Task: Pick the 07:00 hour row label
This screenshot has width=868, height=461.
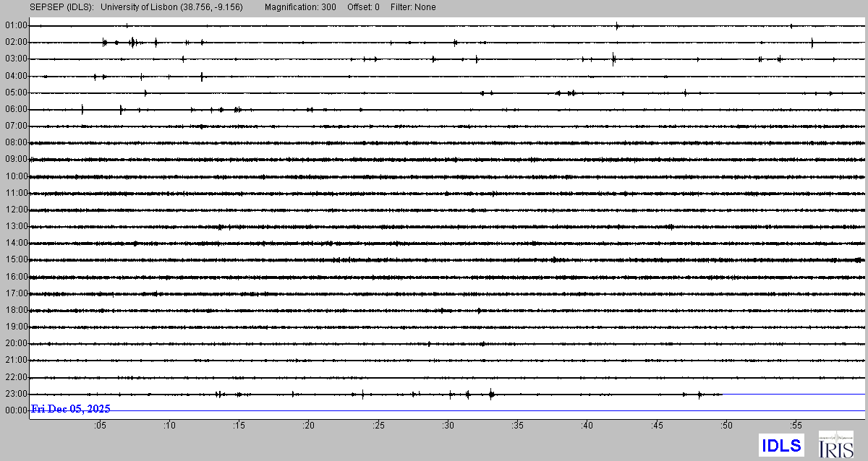Action: pyautogui.click(x=16, y=126)
